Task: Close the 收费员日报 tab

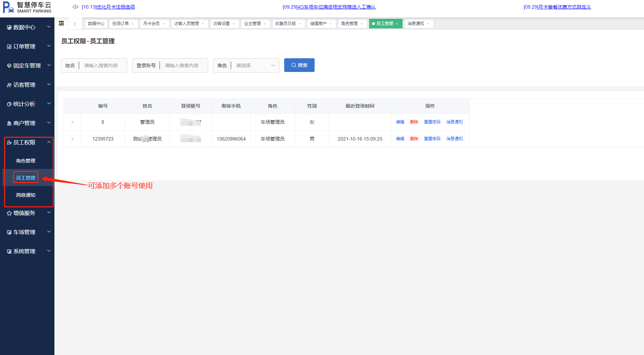Action: click(300, 24)
